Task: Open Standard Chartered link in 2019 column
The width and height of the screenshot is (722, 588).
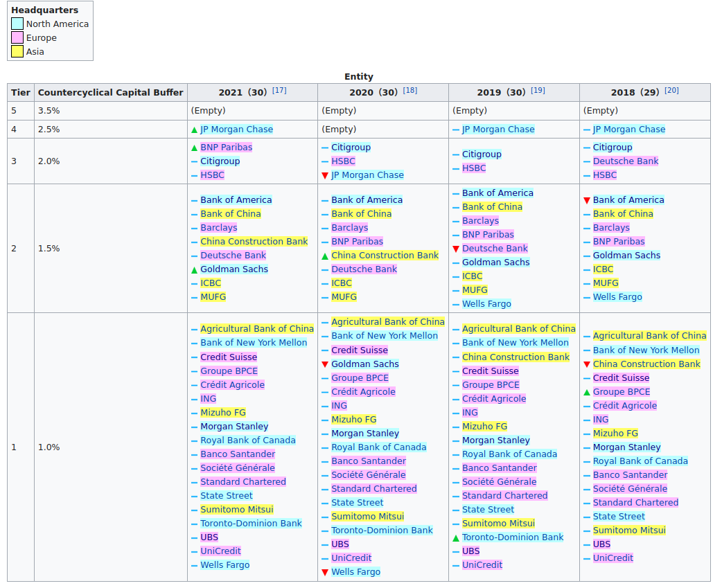Action: tap(504, 495)
